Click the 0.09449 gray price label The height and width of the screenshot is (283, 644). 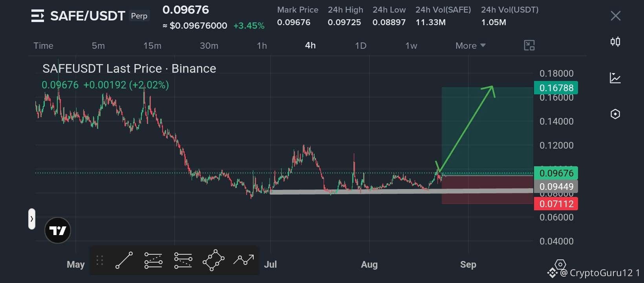pyautogui.click(x=556, y=186)
